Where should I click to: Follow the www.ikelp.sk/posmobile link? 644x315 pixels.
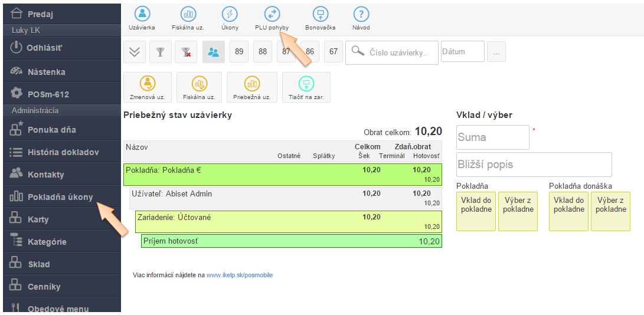[240, 275]
